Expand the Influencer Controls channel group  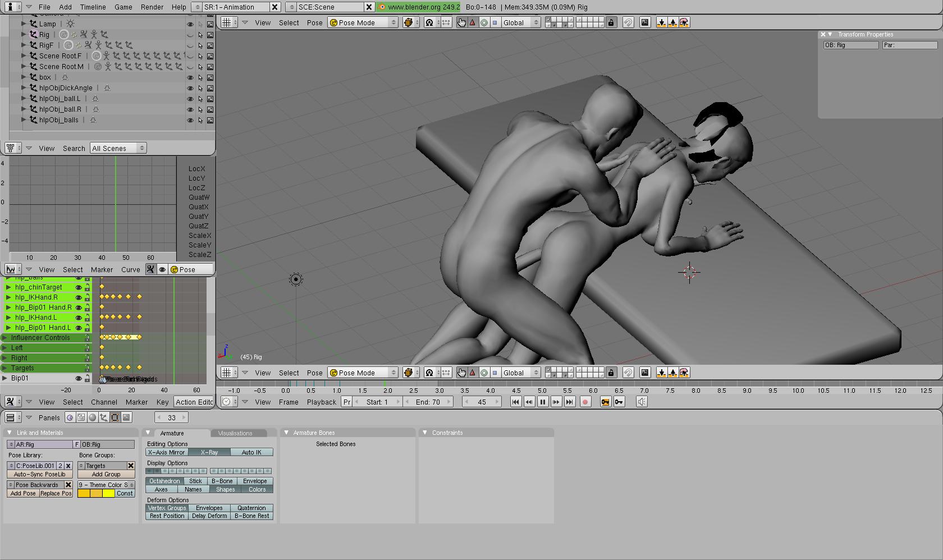[4, 338]
